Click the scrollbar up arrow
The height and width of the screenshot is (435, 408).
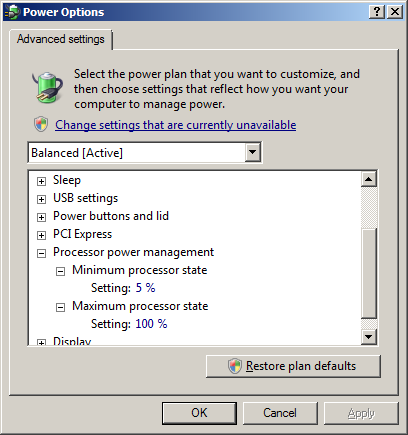pyautogui.click(x=369, y=179)
